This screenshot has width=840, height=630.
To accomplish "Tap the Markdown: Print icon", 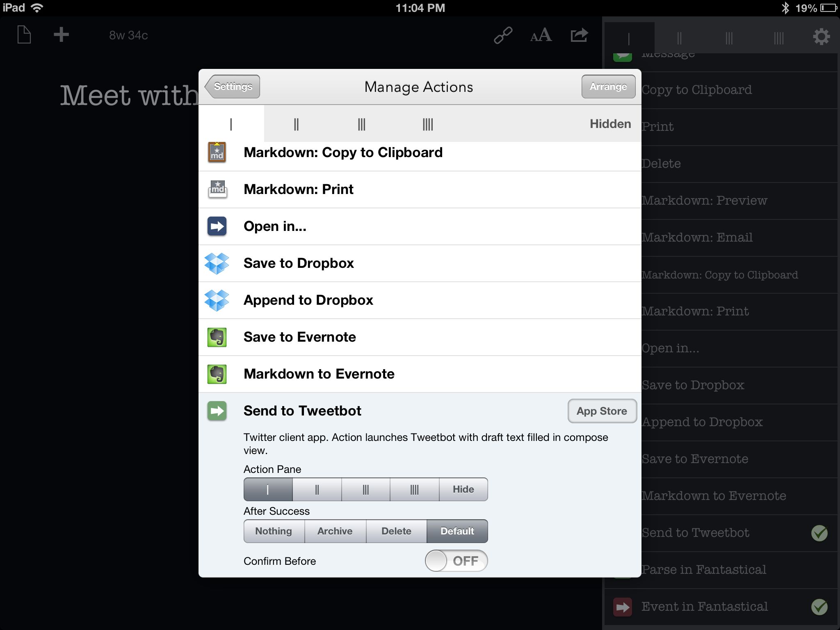I will point(217,189).
